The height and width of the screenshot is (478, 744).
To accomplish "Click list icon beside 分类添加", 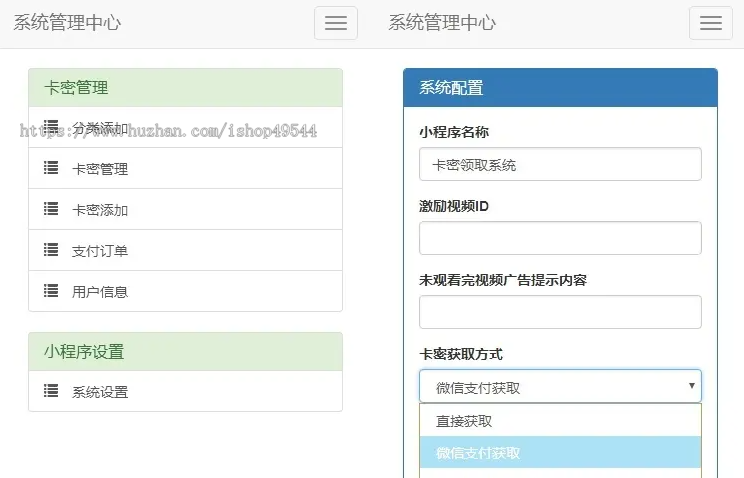I will point(51,127).
